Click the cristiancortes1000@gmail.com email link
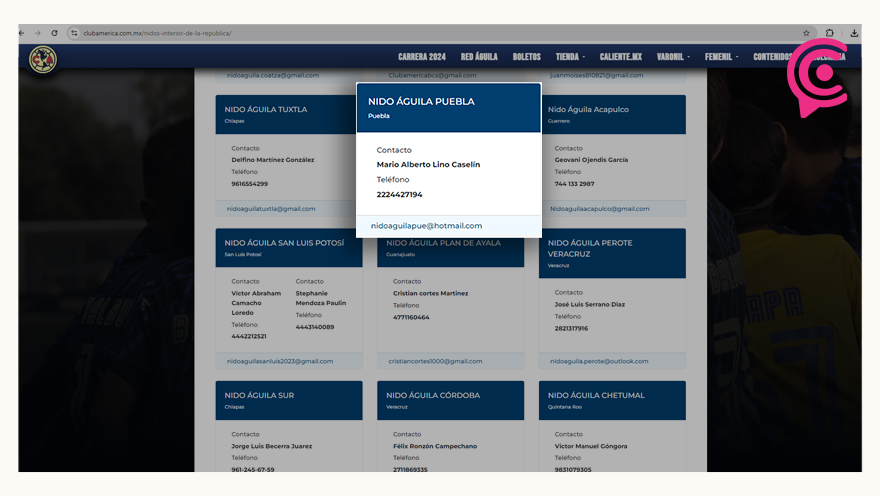Viewport: 880px width, 496px height. click(436, 361)
